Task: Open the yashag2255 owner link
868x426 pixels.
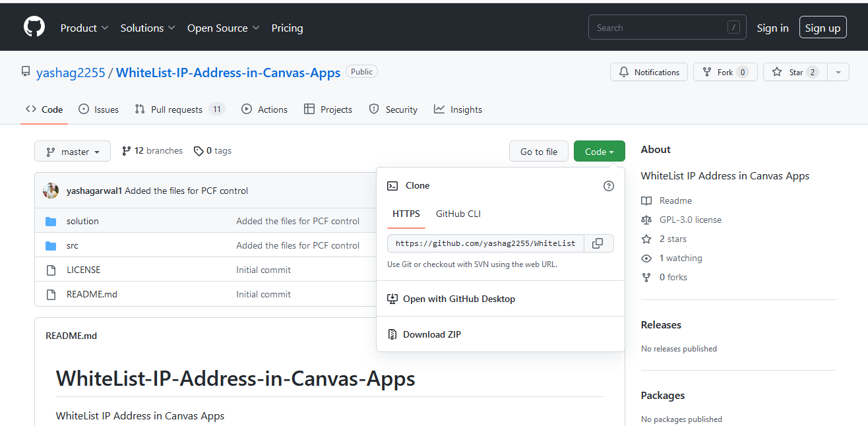Action: coord(71,73)
